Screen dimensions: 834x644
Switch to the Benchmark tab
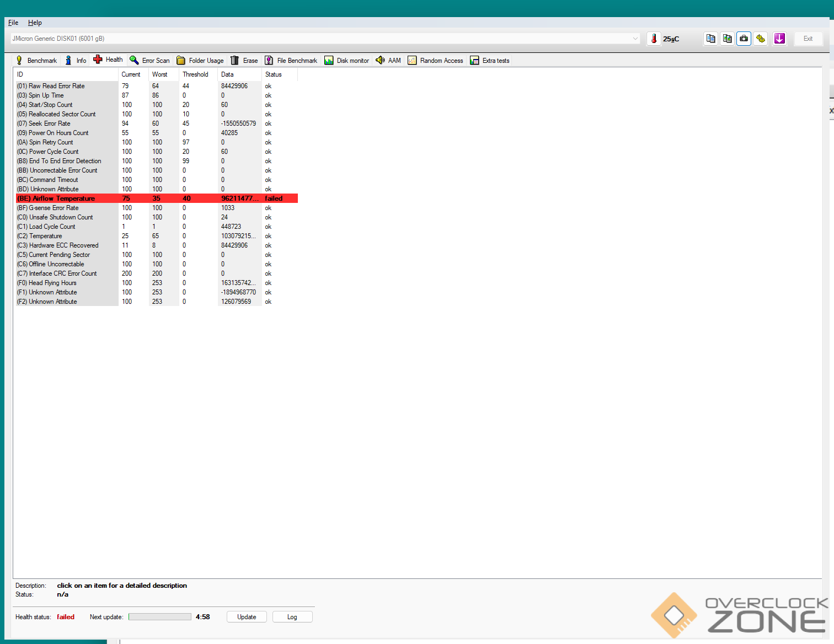point(36,61)
